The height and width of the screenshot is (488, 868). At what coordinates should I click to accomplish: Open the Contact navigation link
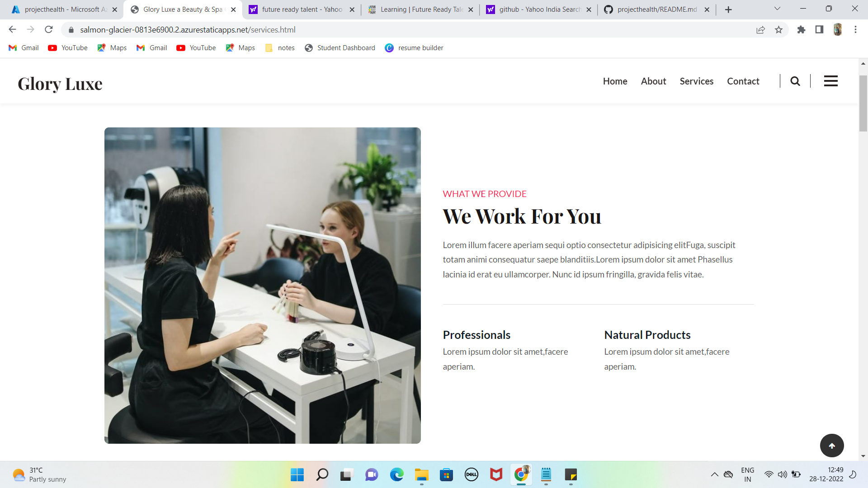743,81
